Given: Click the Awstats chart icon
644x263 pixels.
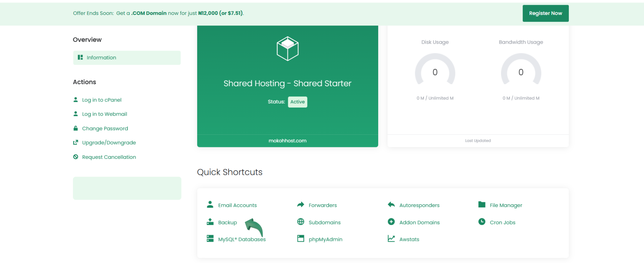Looking at the screenshot, I should (x=391, y=239).
